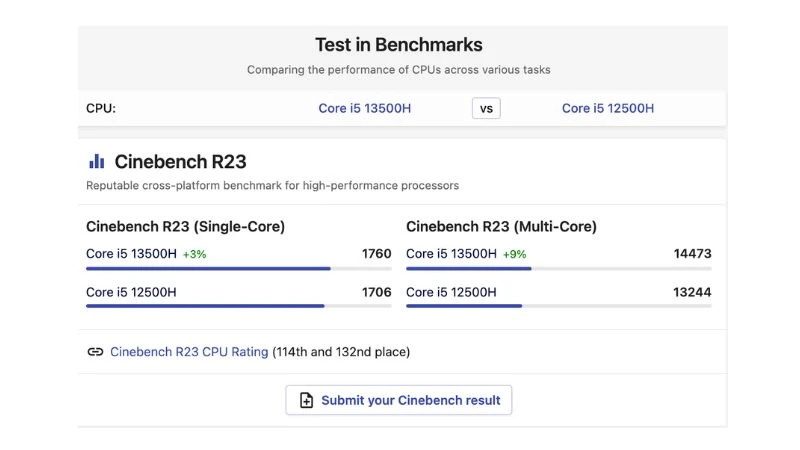Click the +3% single-core advantage badge
Screen dimensions: 800x450
pos(194,254)
